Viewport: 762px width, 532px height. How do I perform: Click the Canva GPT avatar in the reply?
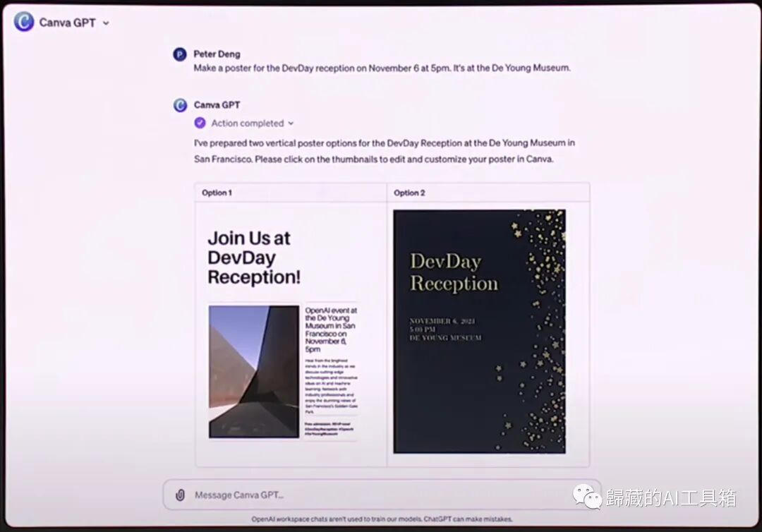click(181, 105)
